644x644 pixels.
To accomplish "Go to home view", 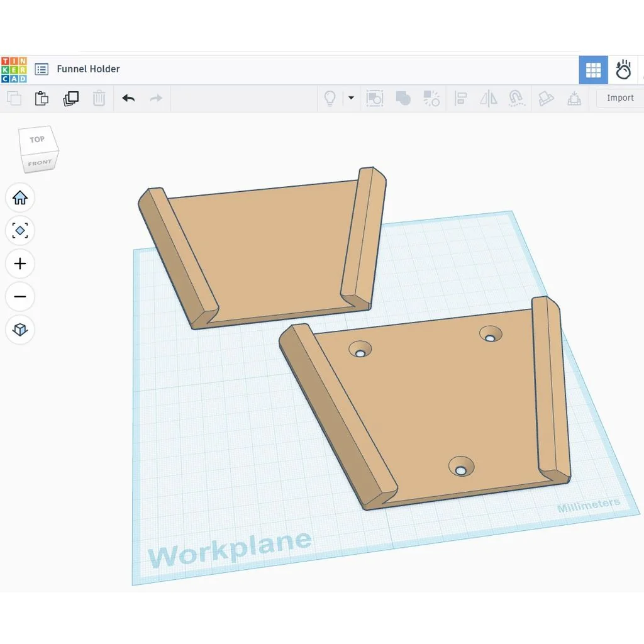I will (20, 198).
